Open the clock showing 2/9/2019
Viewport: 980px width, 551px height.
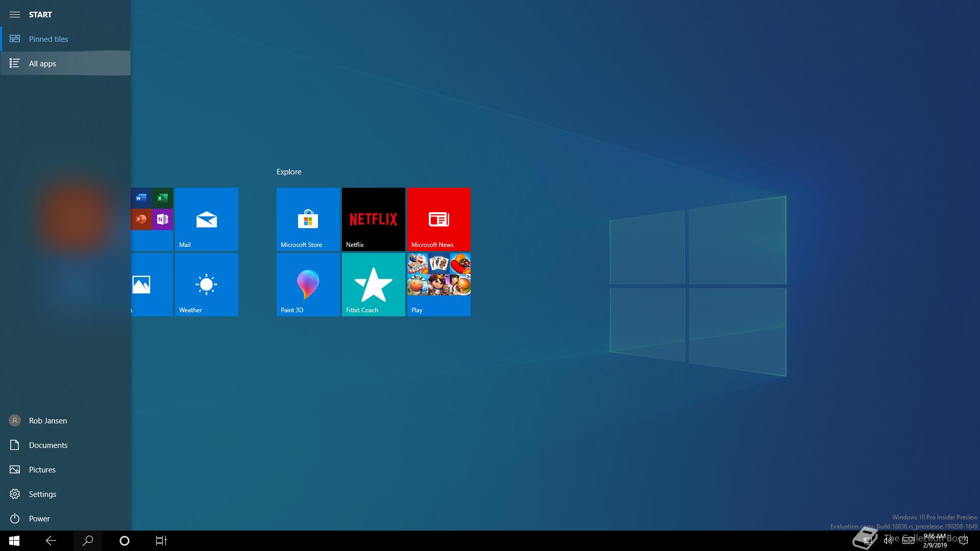point(935,541)
